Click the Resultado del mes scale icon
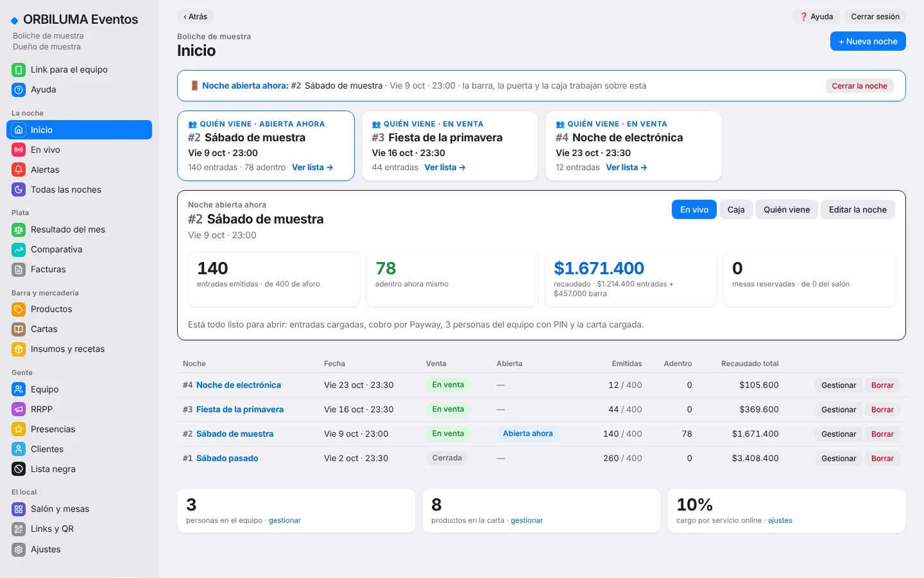 point(19,229)
